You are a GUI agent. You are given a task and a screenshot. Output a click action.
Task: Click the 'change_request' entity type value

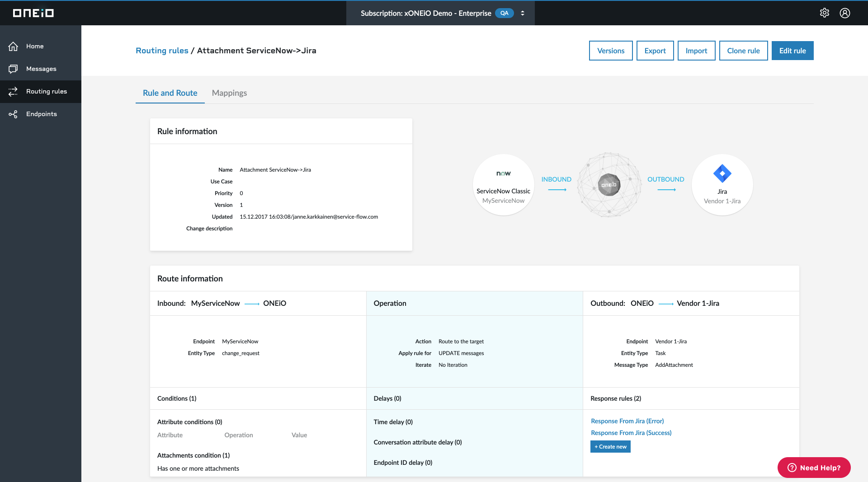click(241, 353)
